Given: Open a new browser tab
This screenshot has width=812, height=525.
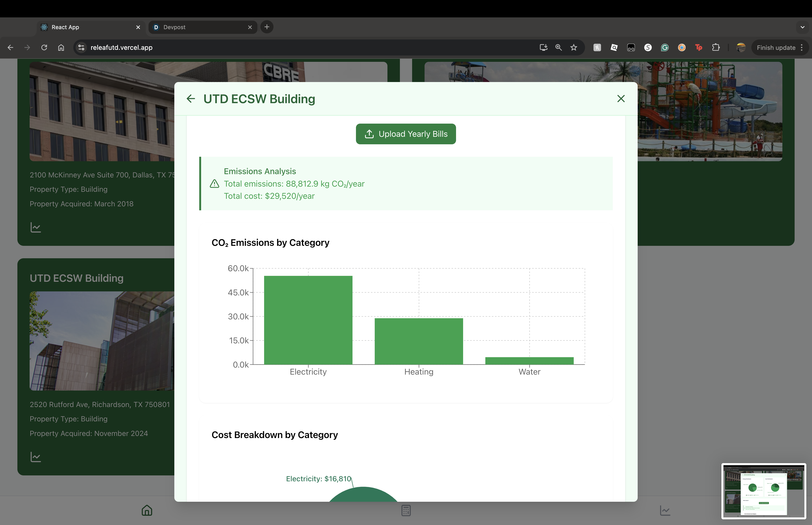Looking at the screenshot, I should tap(267, 27).
